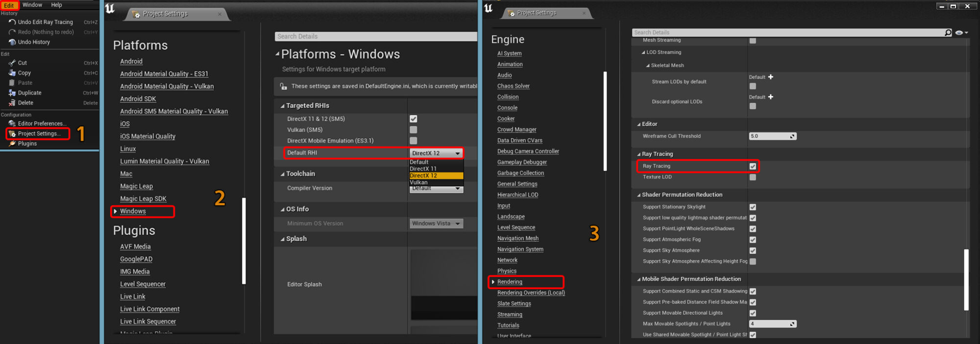
Task: Choose Project Settings from Edit menu
Action: point(39,134)
